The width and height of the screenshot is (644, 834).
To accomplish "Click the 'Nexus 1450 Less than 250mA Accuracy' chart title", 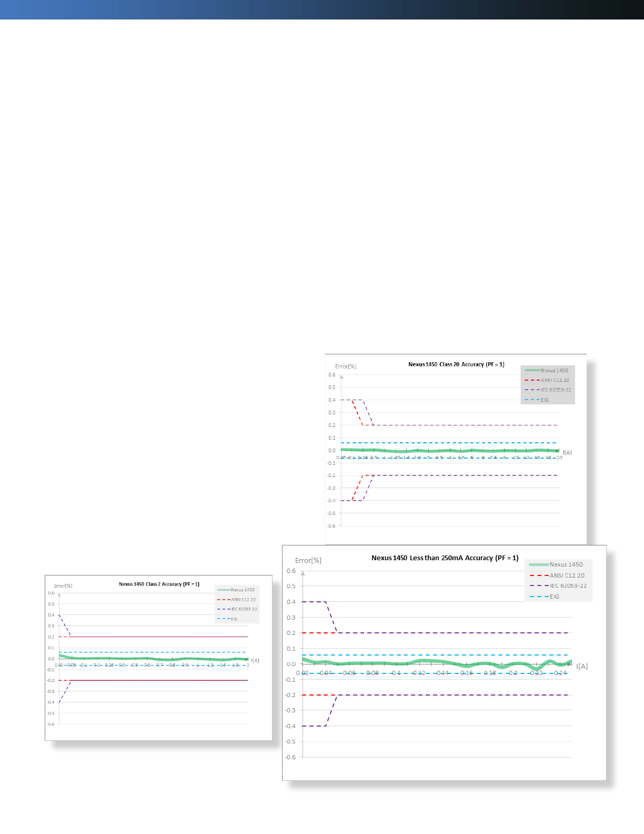I will click(445, 558).
